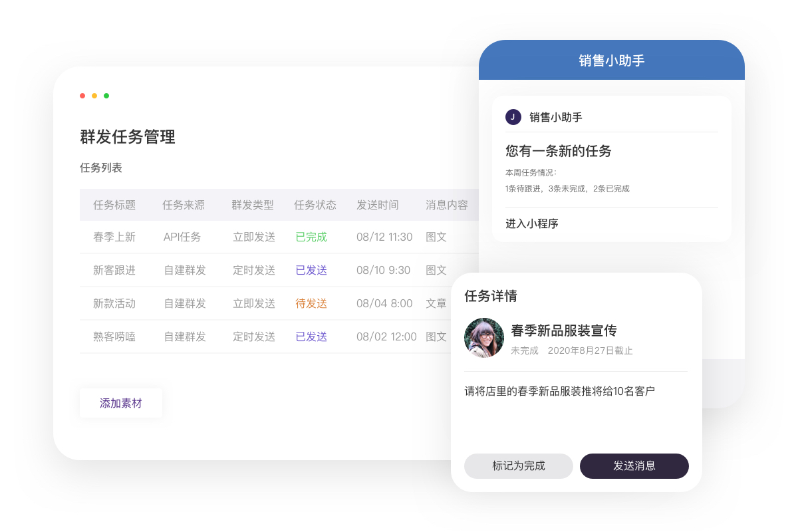Click the 发送时间 column header

tap(378, 205)
